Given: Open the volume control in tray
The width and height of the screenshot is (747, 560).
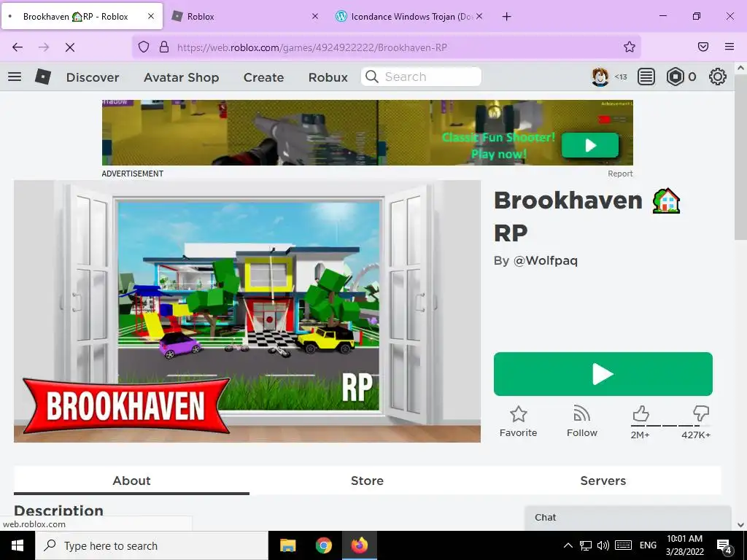Looking at the screenshot, I should point(603,545).
